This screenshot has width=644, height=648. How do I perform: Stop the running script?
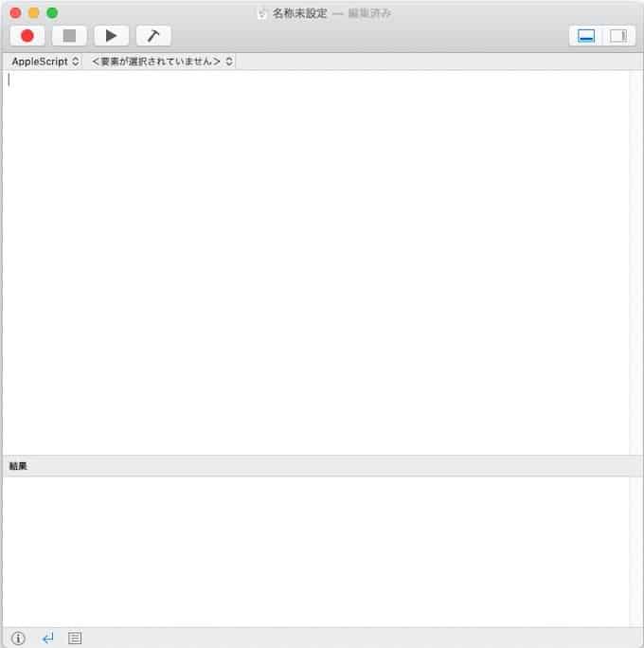[69, 36]
